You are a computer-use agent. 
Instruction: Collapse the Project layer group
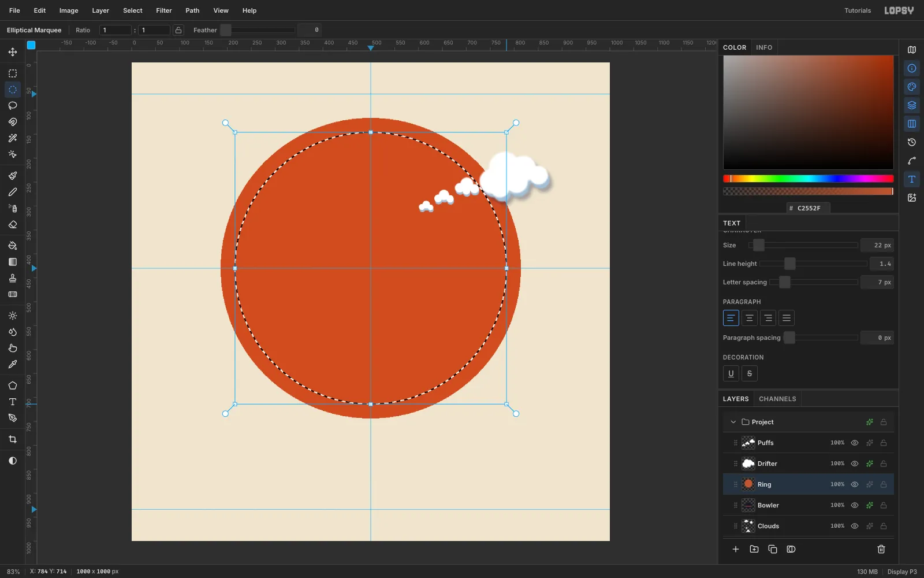[733, 422]
